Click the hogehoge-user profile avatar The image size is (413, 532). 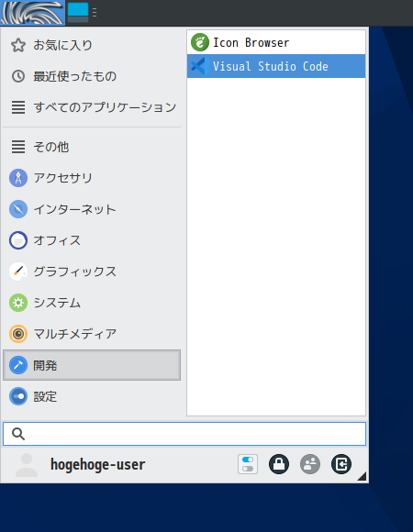(x=27, y=465)
